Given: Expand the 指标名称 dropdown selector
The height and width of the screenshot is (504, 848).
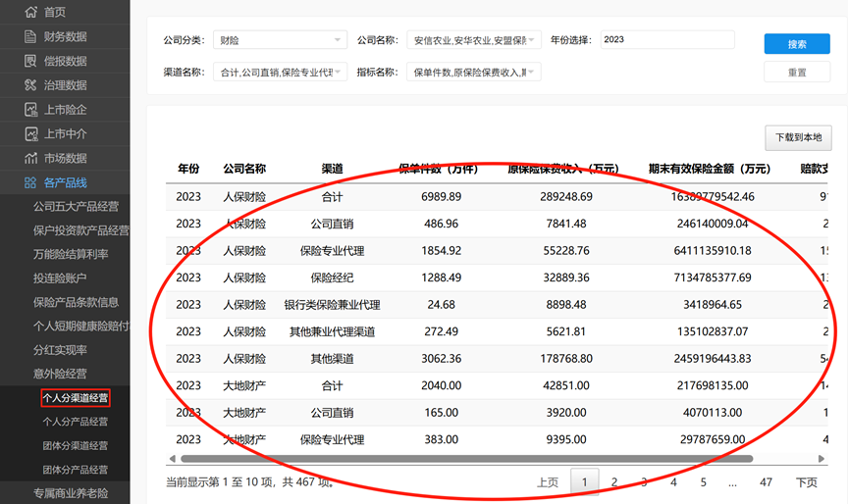Looking at the screenshot, I should pyautogui.click(x=475, y=72).
